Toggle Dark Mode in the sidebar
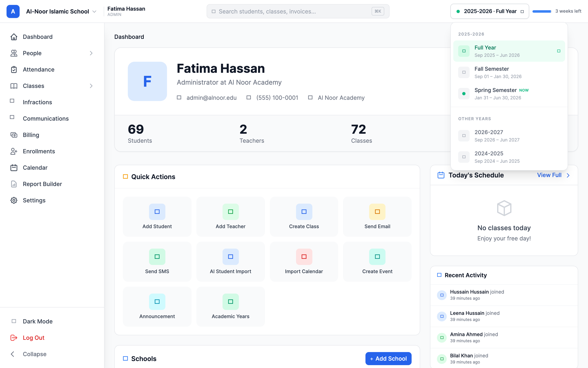Viewport: 588px width, 368px height. coord(52,321)
